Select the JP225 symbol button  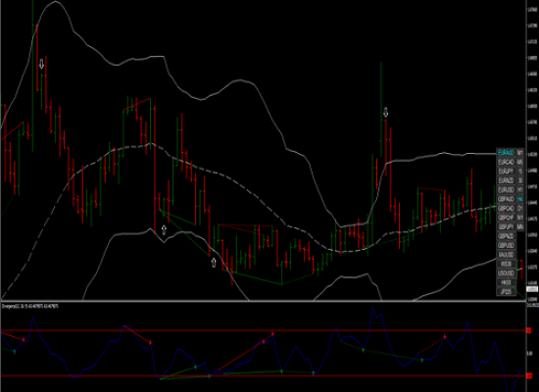coord(506,292)
